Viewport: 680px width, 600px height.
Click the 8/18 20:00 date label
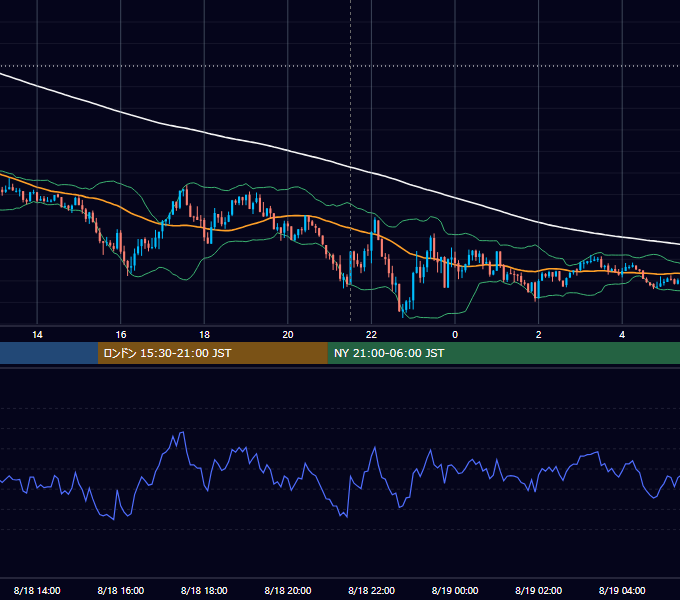pos(288,590)
